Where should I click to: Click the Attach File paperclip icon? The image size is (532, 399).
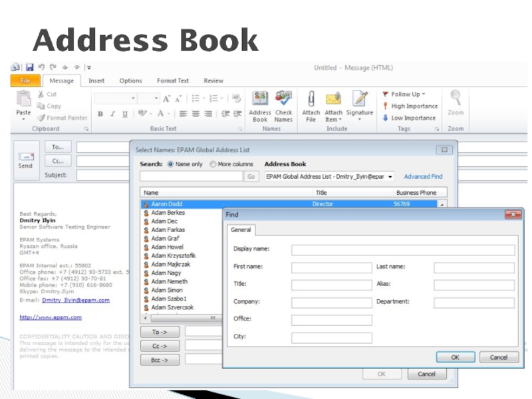[311, 100]
